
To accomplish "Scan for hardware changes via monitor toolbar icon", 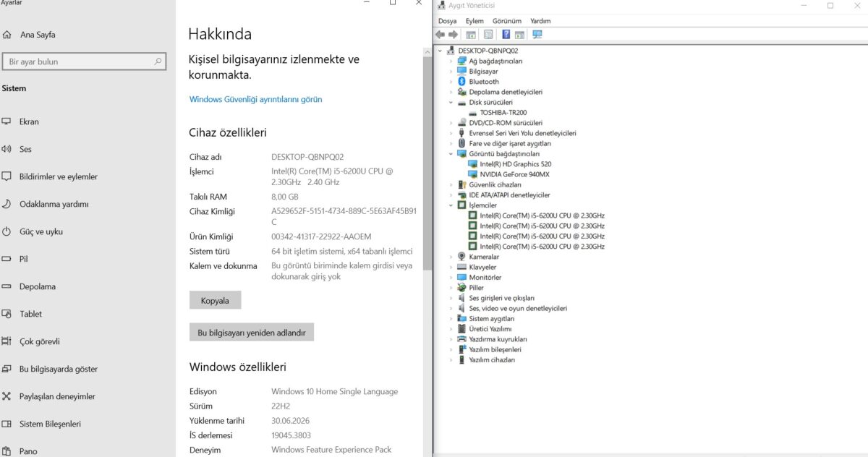I will click(537, 34).
